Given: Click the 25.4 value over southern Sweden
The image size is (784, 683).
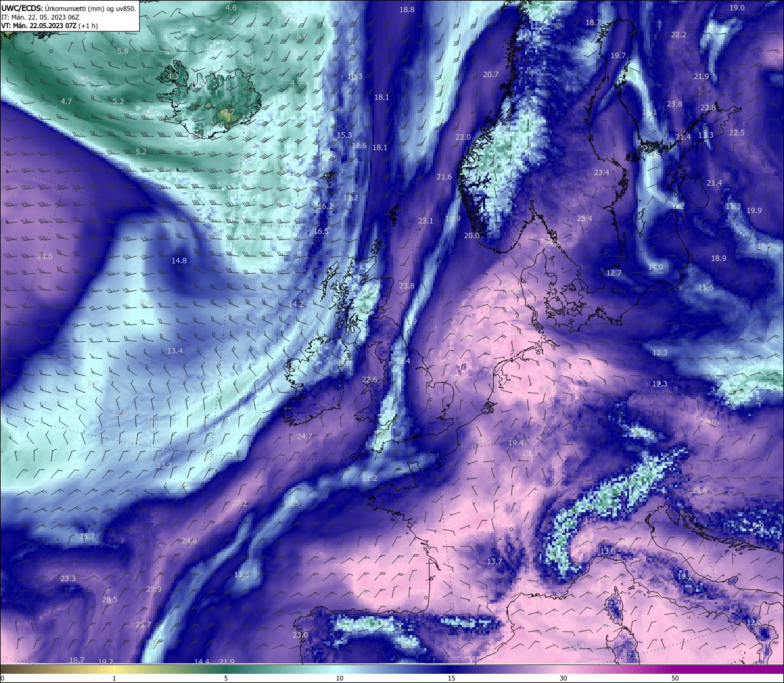Looking at the screenshot, I should pos(584,219).
